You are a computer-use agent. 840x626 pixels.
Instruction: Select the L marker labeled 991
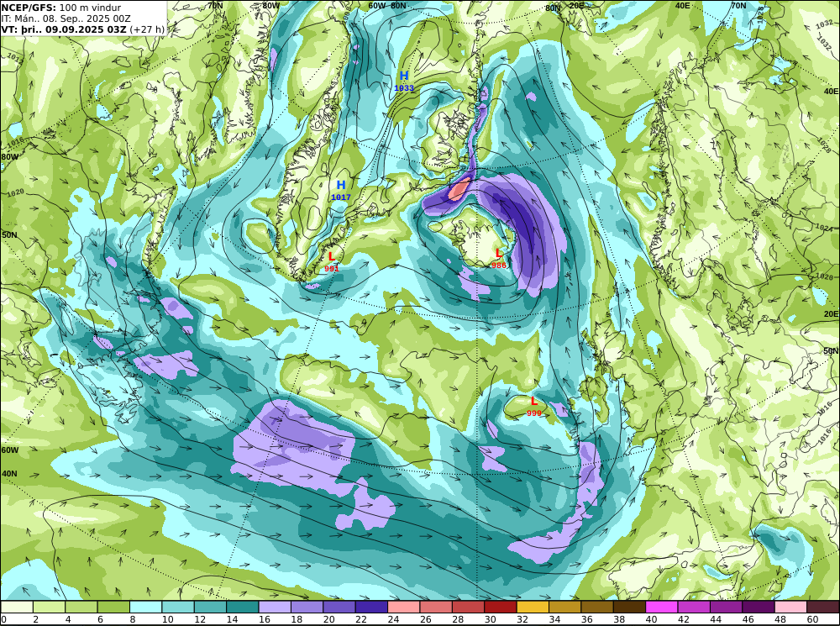332,256
